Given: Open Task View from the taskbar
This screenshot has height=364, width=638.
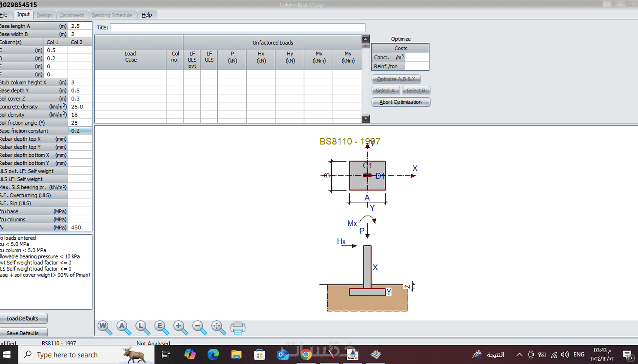Looking at the screenshot, I should (x=166, y=355).
